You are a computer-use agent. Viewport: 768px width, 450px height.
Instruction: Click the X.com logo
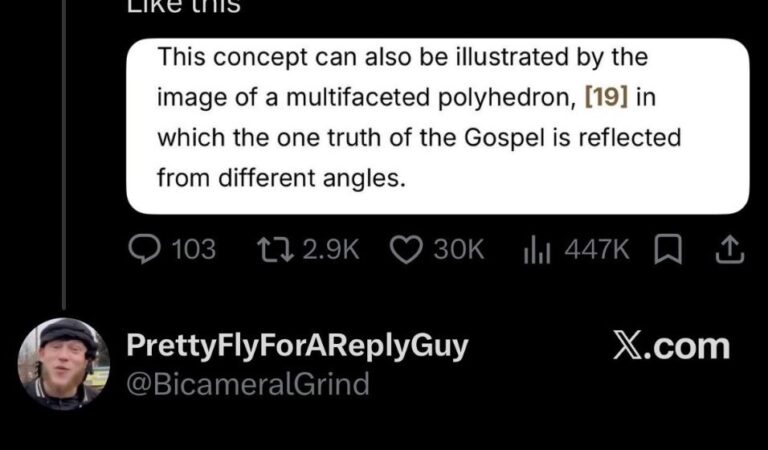pos(671,347)
